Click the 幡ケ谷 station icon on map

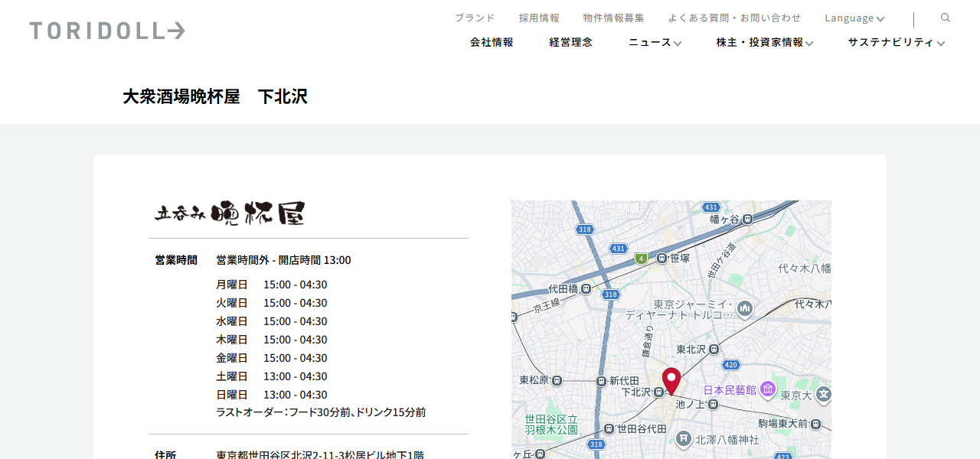click(748, 219)
